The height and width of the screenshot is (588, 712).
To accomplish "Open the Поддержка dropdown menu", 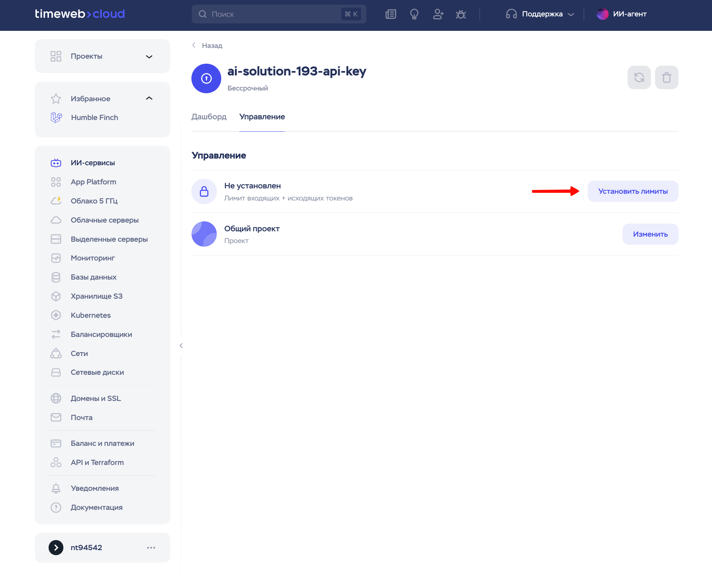I will [x=540, y=14].
